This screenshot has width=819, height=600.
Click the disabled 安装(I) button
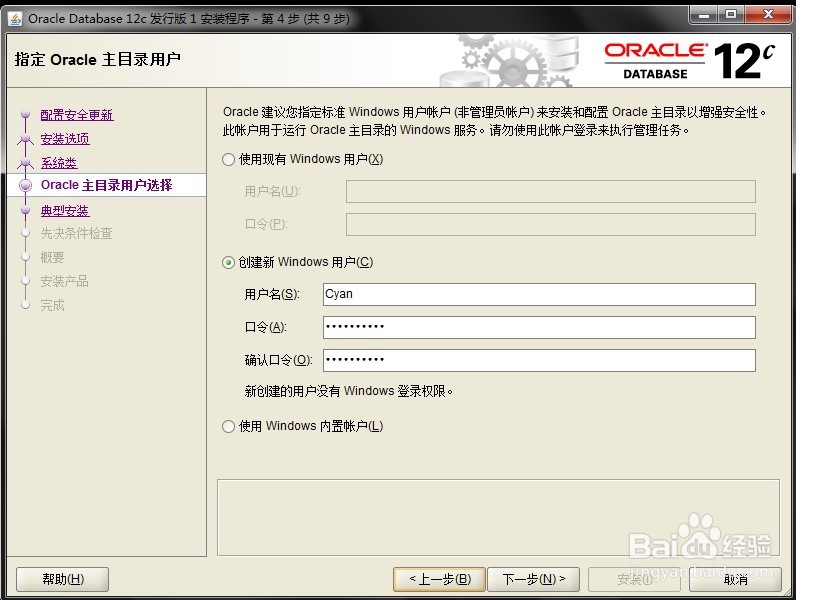point(634,579)
